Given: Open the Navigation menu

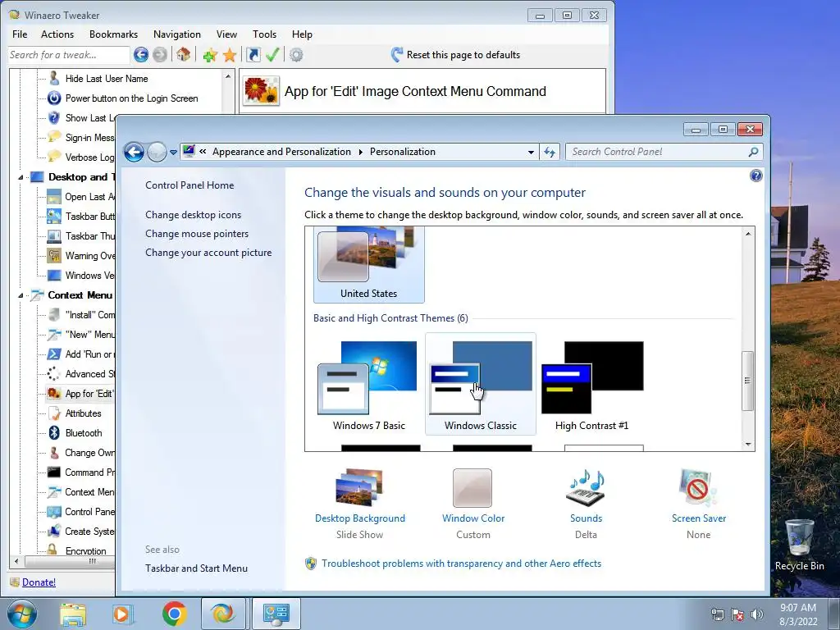Looking at the screenshot, I should [x=177, y=34].
